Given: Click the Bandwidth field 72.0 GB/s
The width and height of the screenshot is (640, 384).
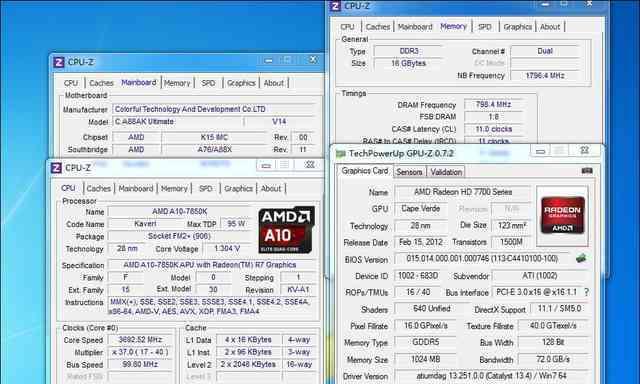Looking at the screenshot, I should 553,359.
